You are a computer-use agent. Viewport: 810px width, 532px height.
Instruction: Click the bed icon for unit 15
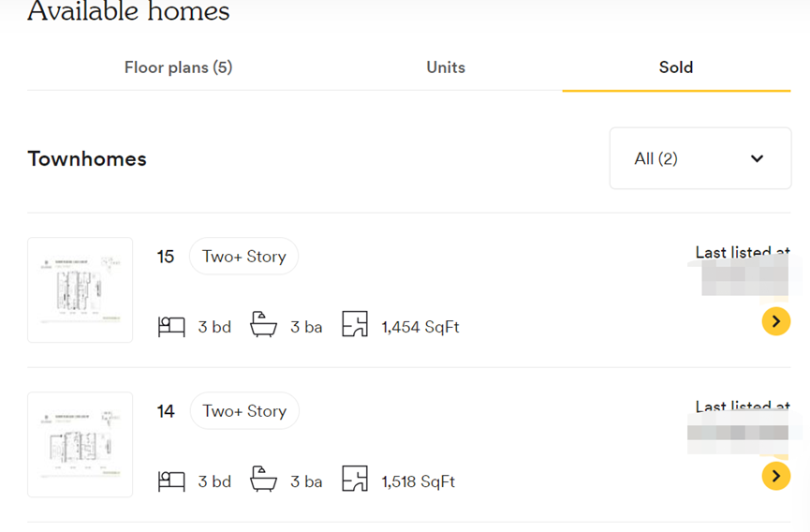pos(171,327)
